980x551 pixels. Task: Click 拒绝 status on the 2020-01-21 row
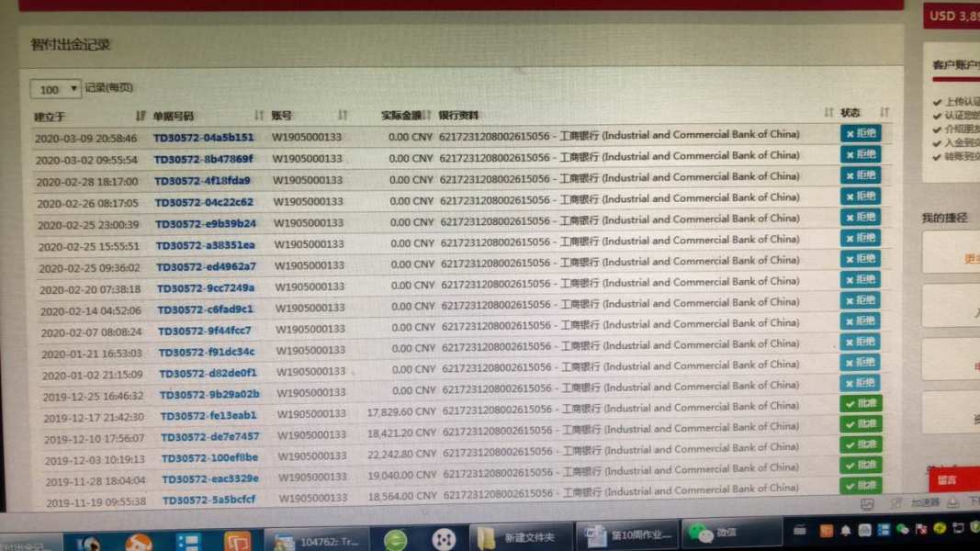861,342
